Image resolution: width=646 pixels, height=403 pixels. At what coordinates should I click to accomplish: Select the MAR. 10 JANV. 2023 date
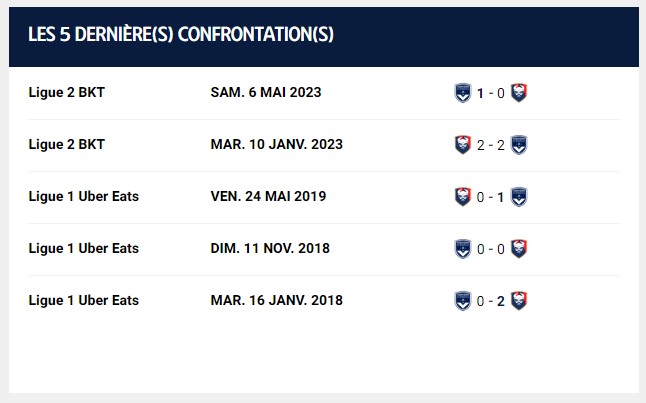click(276, 144)
